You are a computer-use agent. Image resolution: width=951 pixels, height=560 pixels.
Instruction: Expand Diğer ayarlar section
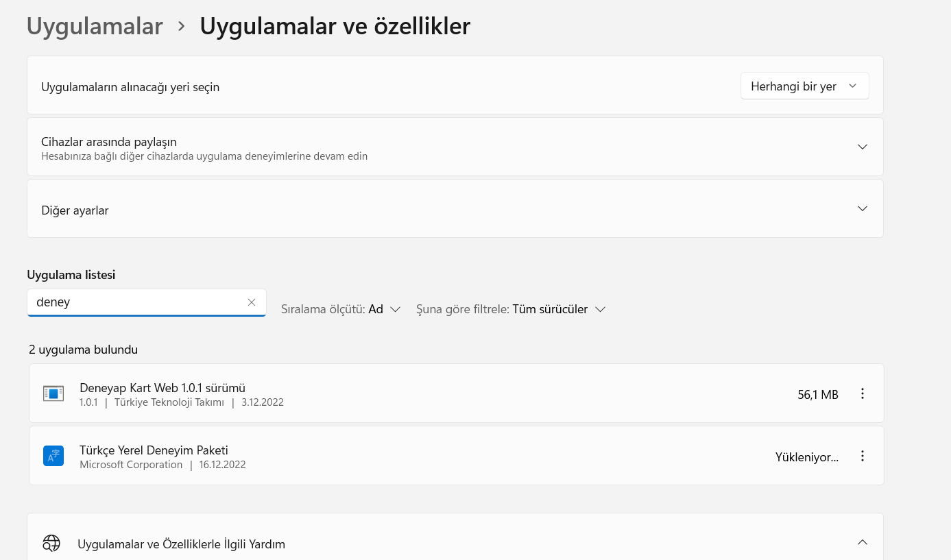pyautogui.click(x=863, y=208)
